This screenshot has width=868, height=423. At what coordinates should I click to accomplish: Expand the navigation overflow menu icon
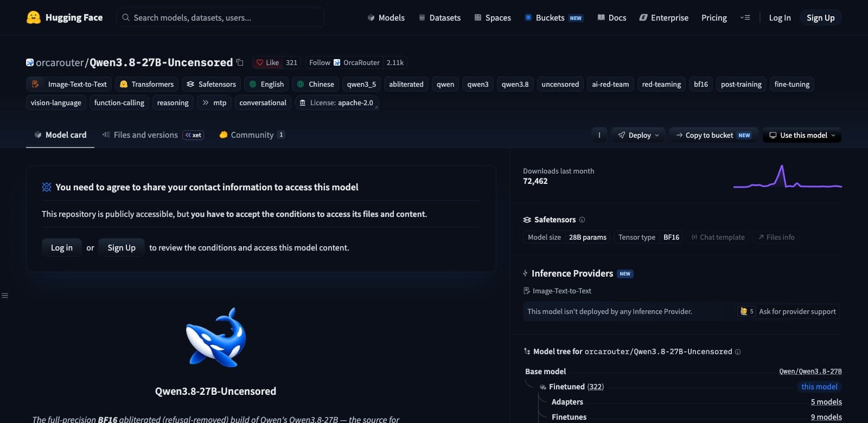(x=745, y=17)
